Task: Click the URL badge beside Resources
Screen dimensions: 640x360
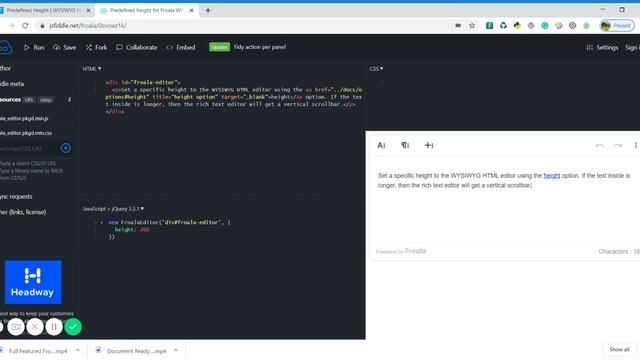Action: click(29, 100)
